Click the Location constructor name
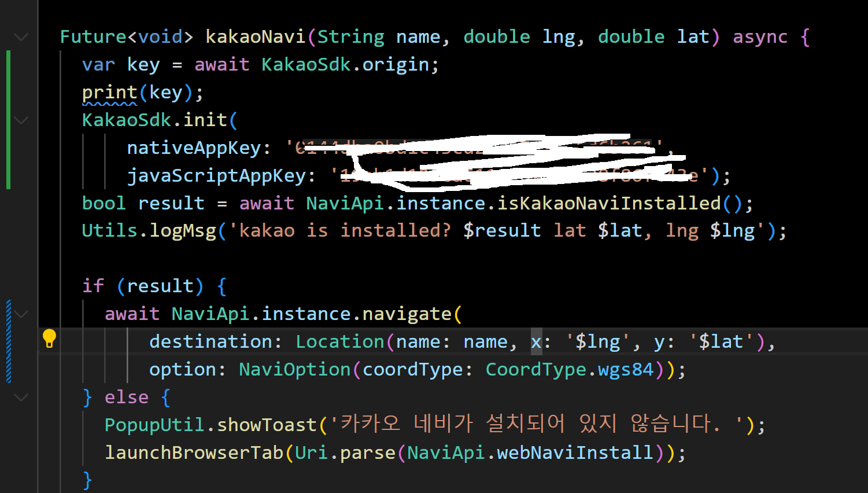868x493 pixels. click(x=340, y=341)
